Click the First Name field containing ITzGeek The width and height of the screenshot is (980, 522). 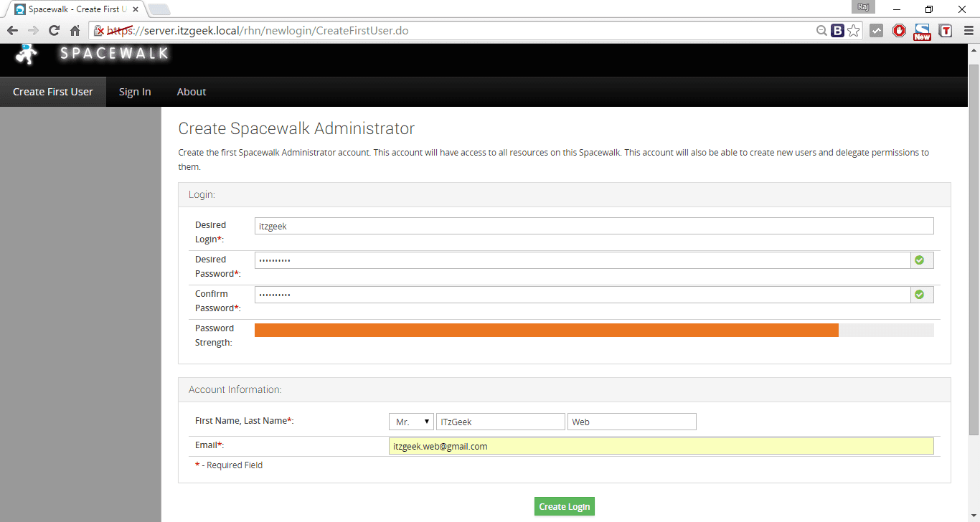click(x=501, y=422)
